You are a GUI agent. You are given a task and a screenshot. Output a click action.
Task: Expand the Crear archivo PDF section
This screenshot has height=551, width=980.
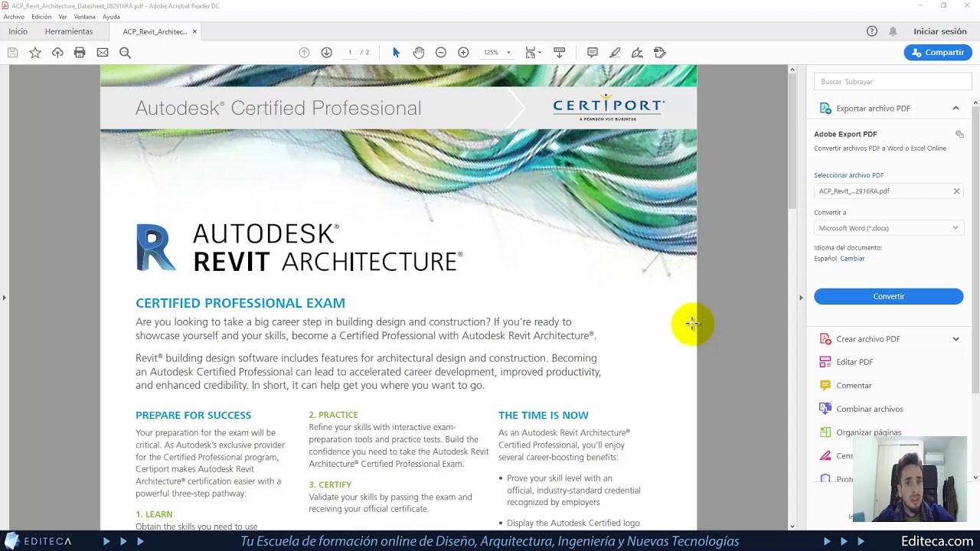coord(955,339)
